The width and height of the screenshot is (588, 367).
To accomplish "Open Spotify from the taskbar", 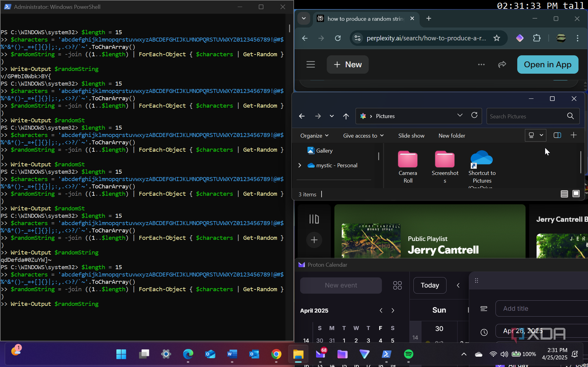I will (x=408, y=354).
